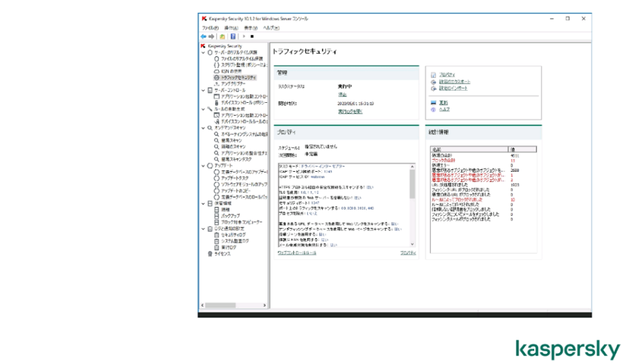Collapse the ログと通知の設定 tree node
639x364 pixels.
click(203, 229)
